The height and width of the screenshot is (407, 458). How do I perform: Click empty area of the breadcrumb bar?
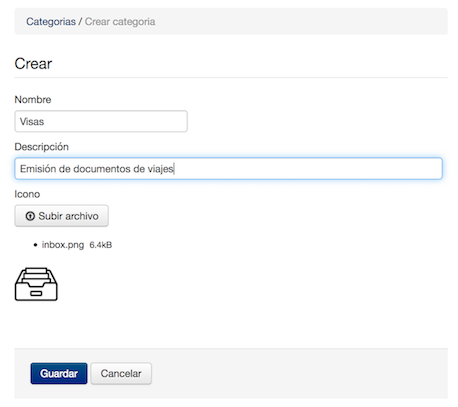pyautogui.click(x=300, y=22)
